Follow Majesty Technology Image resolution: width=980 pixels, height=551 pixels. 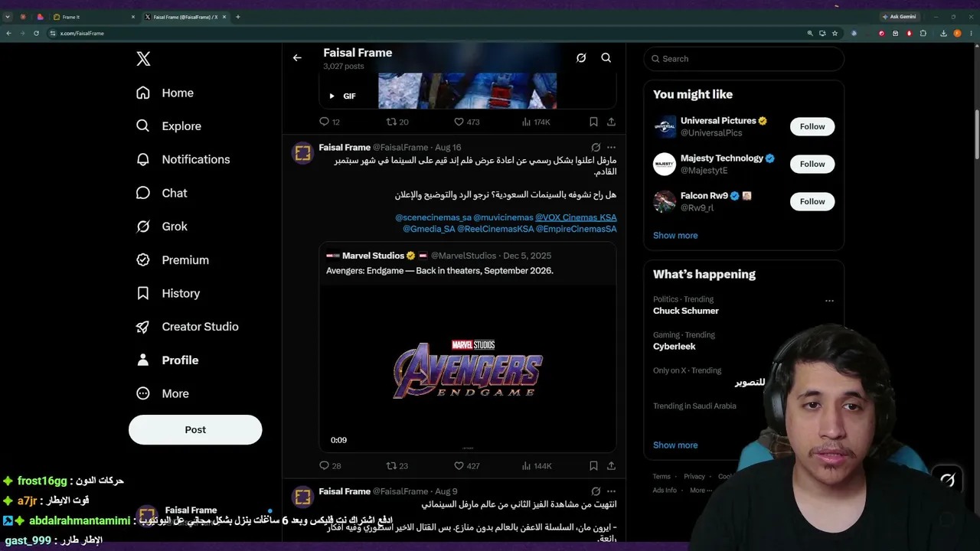(812, 164)
